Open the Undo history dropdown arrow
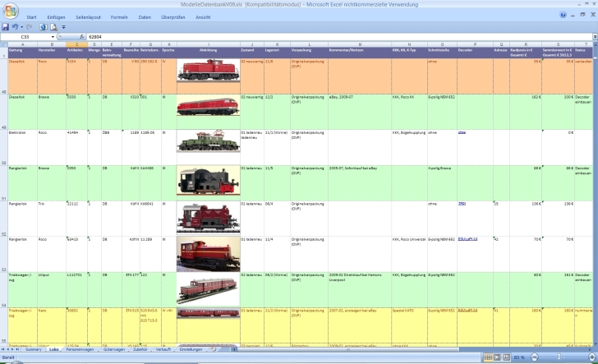This screenshot has height=364, width=598. point(22,27)
